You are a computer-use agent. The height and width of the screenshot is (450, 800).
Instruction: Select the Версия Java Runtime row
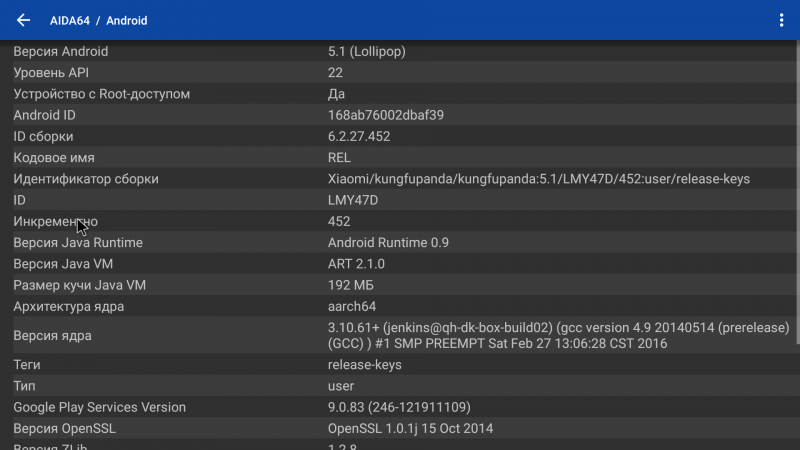click(x=400, y=242)
